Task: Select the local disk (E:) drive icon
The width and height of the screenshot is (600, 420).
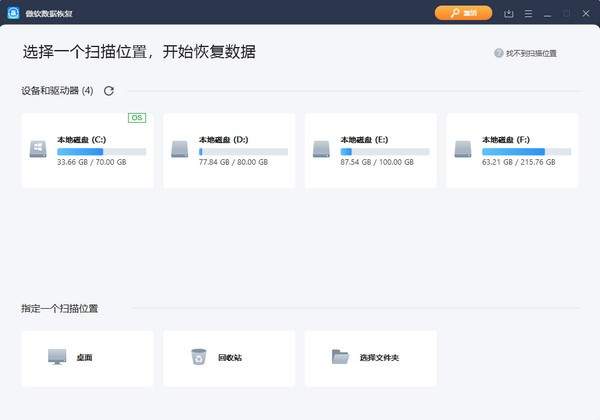Action: click(x=321, y=149)
